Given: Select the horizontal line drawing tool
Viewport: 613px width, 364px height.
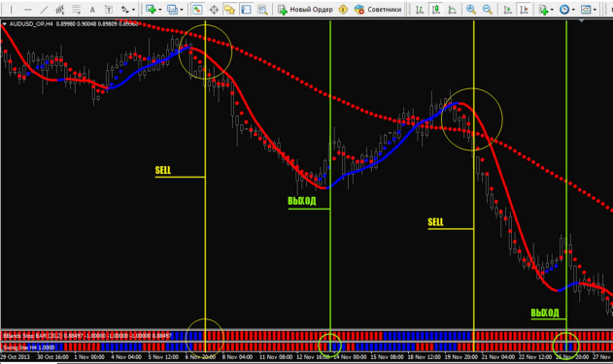Looking at the screenshot, I should pyautogui.click(x=27, y=10).
